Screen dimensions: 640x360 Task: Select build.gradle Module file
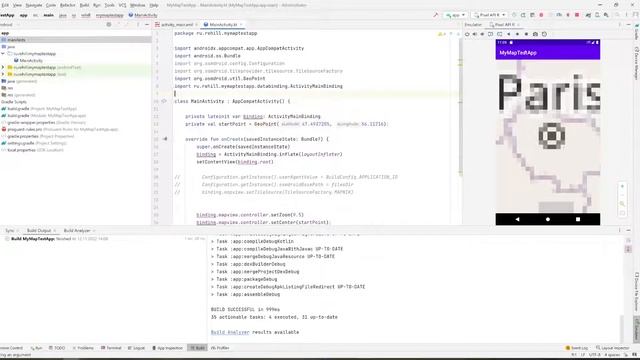pyautogui.click(x=44, y=116)
